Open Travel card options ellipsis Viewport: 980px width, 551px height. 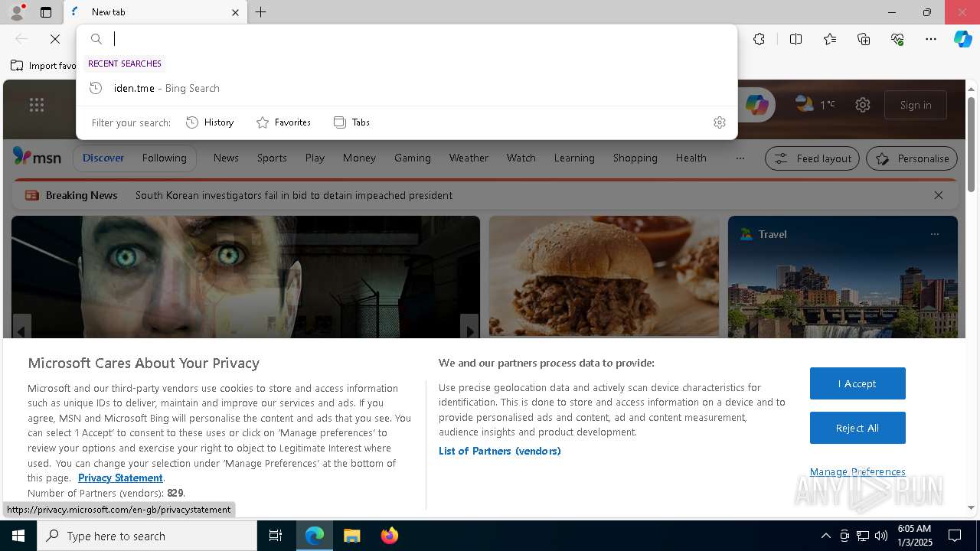934,234
